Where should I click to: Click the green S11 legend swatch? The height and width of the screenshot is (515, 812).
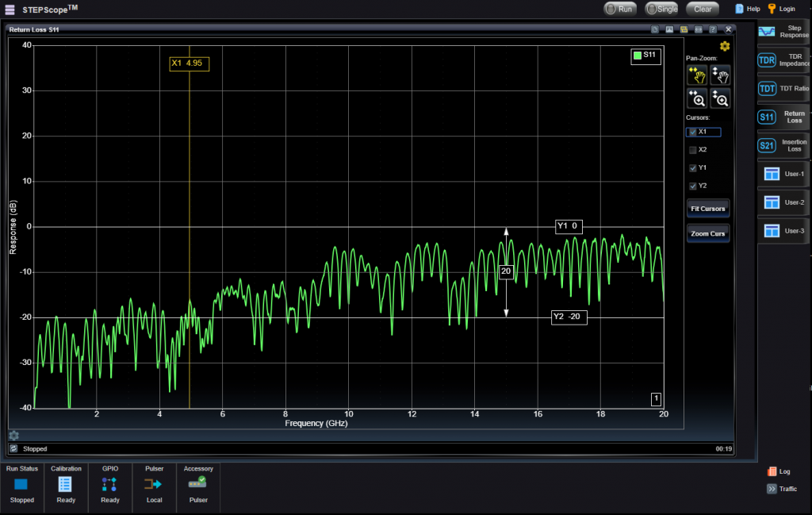point(638,56)
